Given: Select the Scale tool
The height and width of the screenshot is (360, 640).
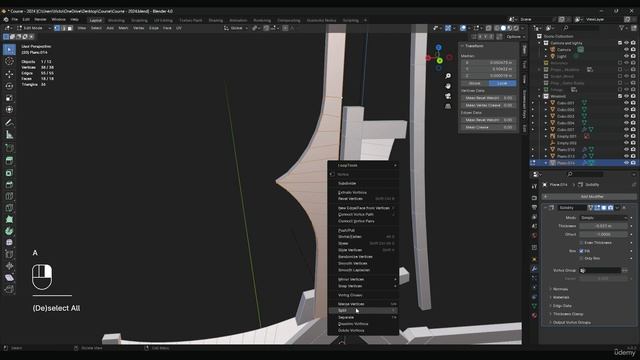Looking at the screenshot, I should click(x=9, y=98).
